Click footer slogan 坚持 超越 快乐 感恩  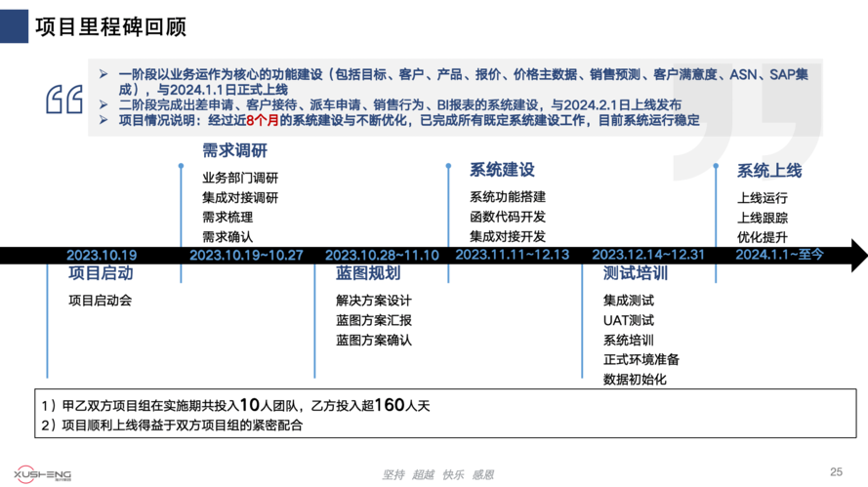pyautogui.click(x=437, y=474)
